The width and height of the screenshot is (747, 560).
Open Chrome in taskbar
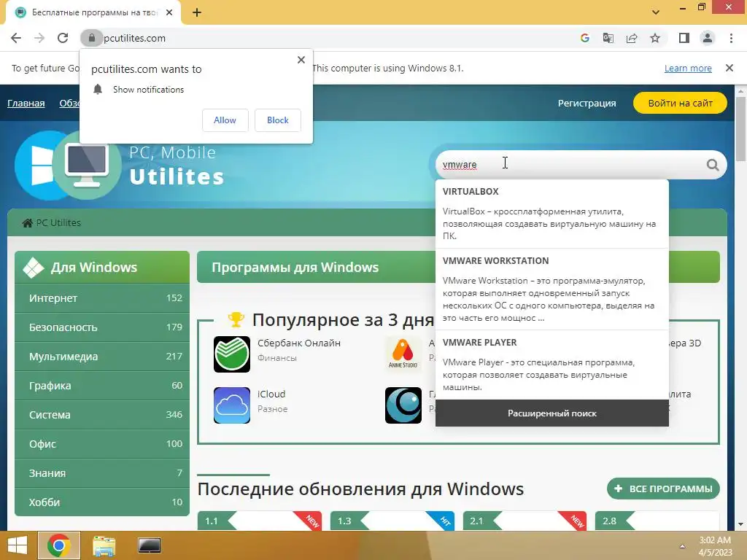(59, 545)
